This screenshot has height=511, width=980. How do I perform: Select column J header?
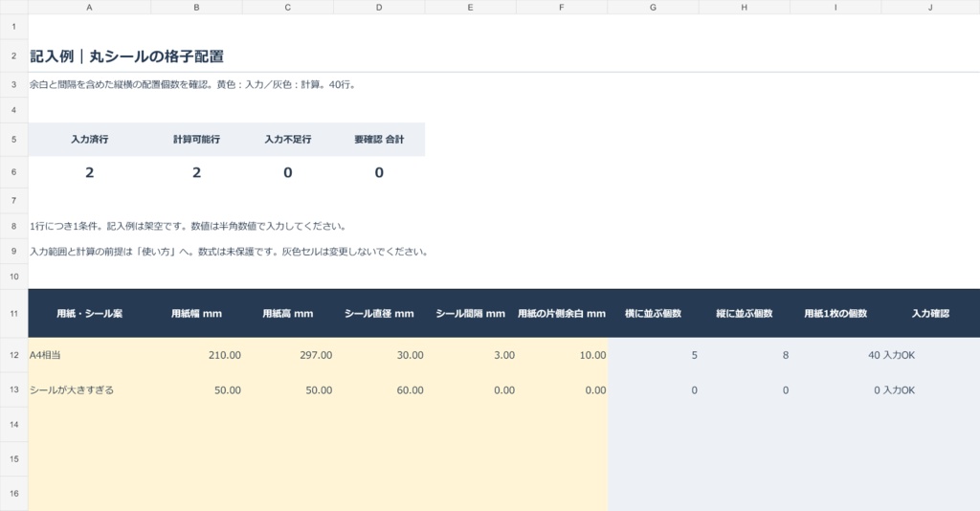930,7
